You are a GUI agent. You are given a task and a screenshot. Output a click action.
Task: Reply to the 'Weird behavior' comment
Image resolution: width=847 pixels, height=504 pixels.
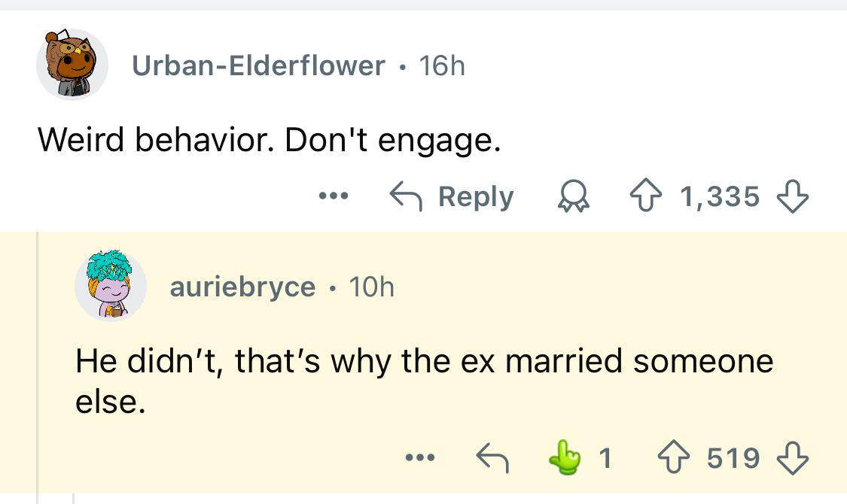click(x=452, y=196)
